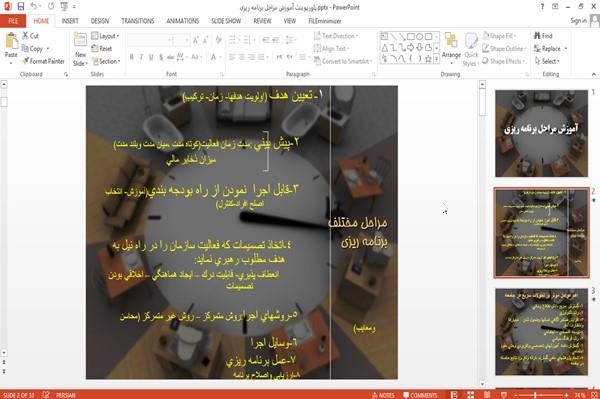
Task: Expand the Layout dropdown
Action: (105, 36)
